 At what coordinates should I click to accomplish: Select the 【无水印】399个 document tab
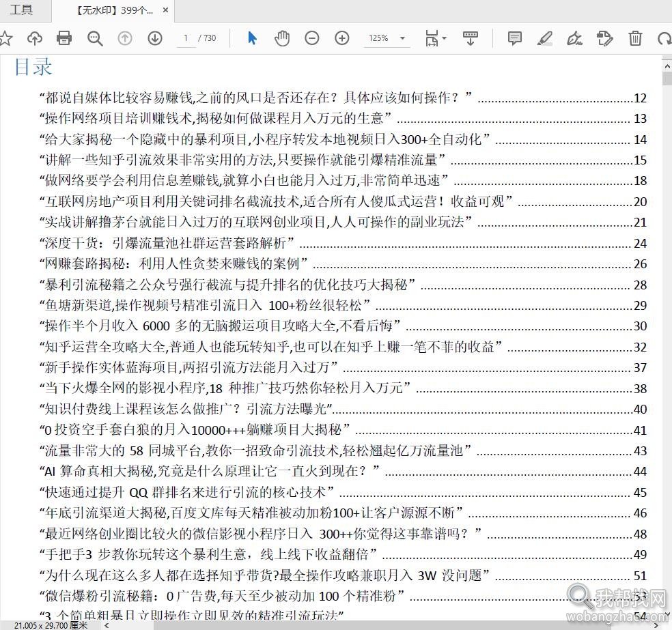[x=113, y=10]
